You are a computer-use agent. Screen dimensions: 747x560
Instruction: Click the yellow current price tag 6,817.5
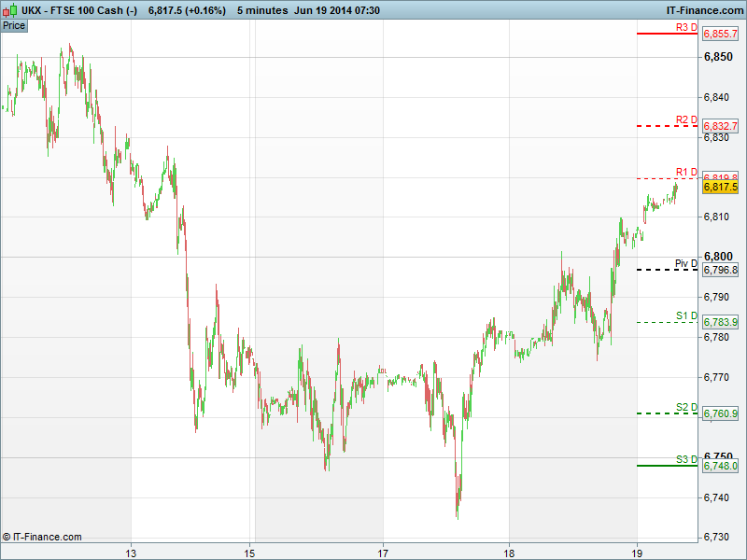pos(720,188)
